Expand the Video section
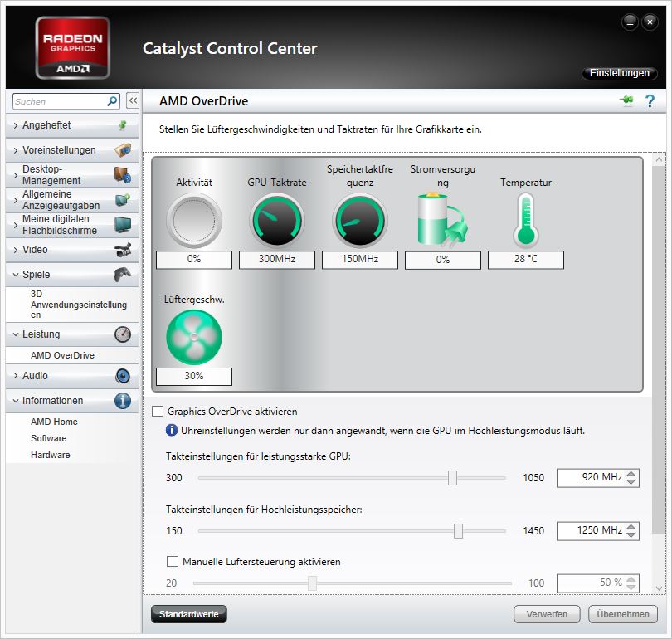 click(x=16, y=250)
